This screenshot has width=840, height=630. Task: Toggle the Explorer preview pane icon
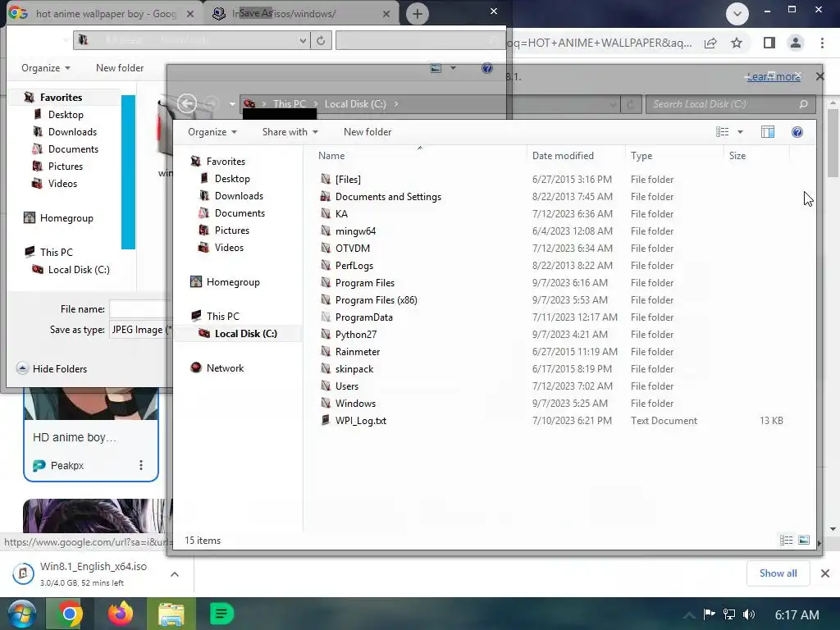point(768,132)
